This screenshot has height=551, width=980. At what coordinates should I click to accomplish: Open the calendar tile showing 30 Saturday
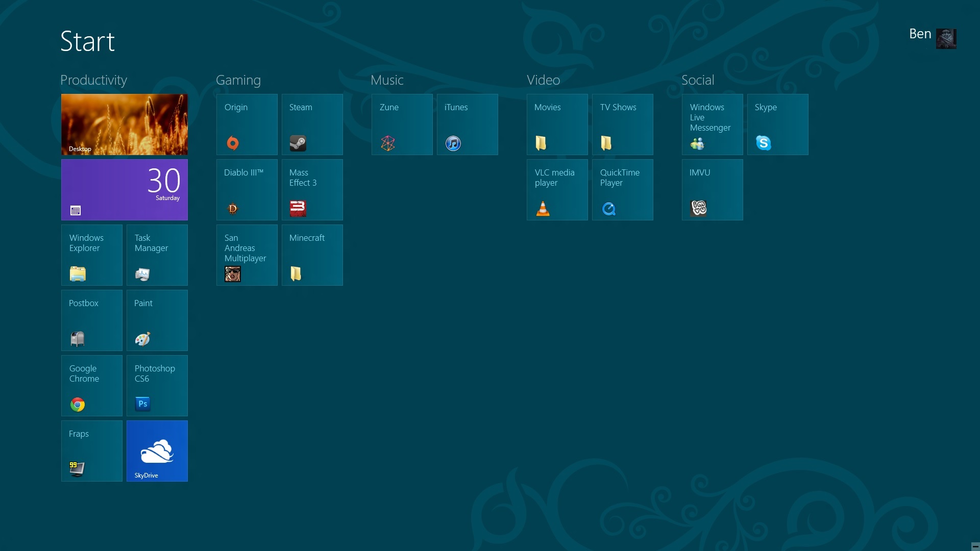[125, 190]
